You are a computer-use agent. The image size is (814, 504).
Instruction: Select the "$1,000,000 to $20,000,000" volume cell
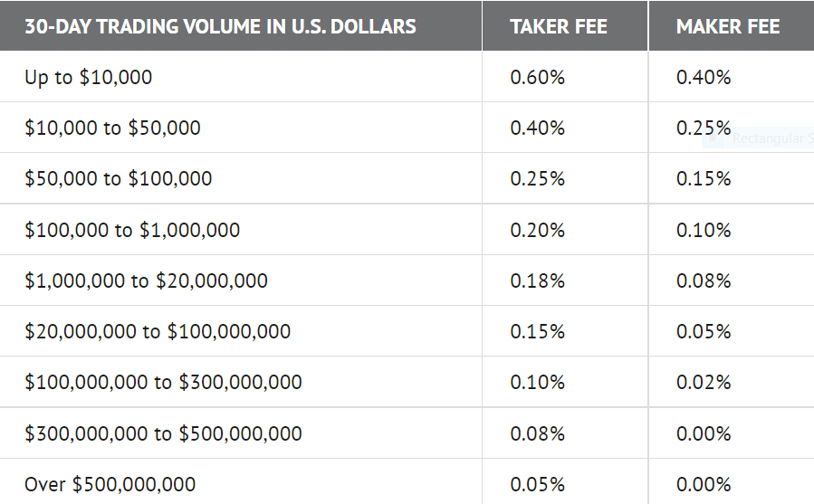click(146, 281)
